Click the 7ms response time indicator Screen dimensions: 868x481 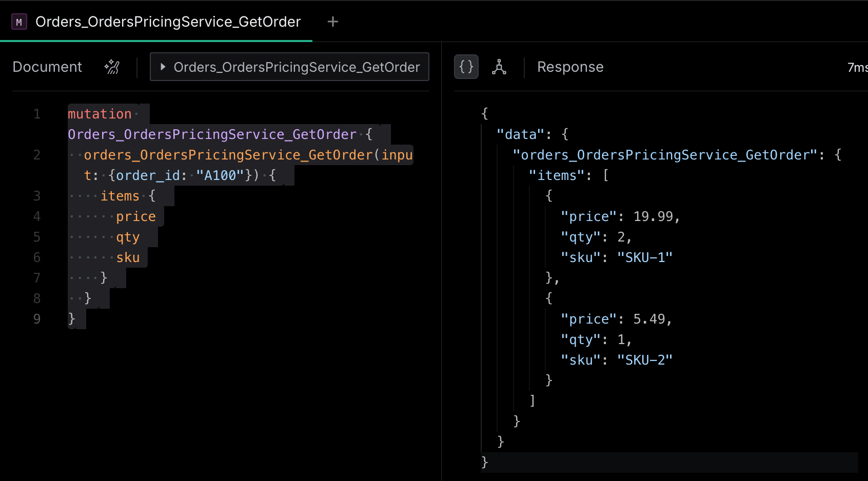(859, 67)
